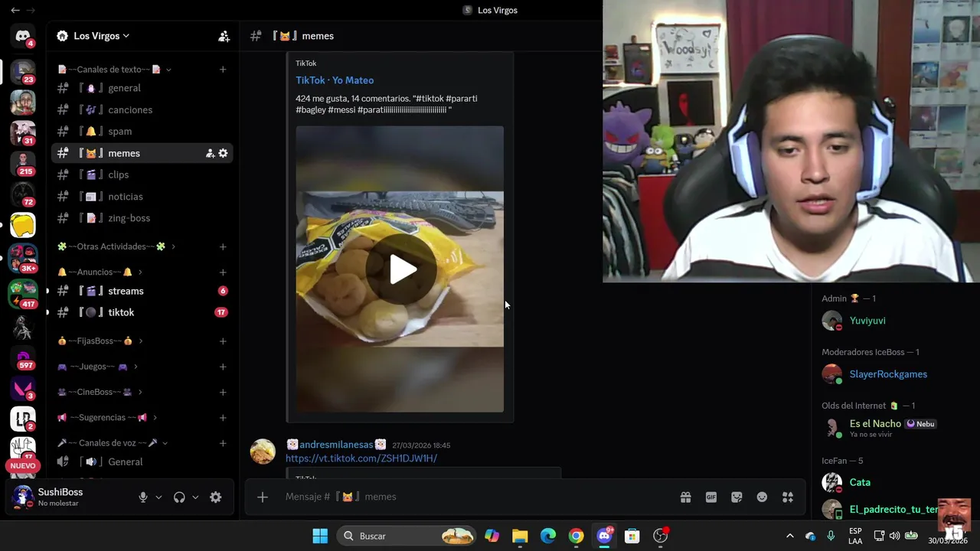The height and width of the screenshot is (551, 980).
Task: Expand Anuncios category
Action: coord(100,272)
